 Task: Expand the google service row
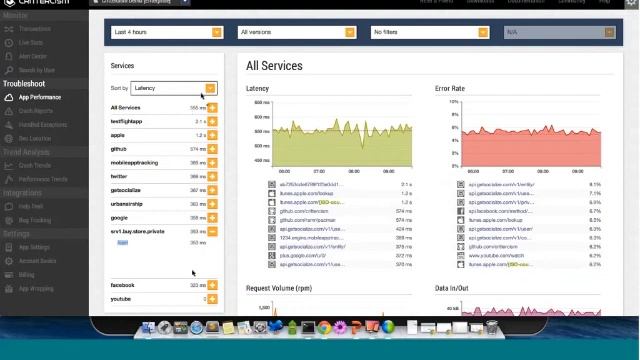coord(212,218)
